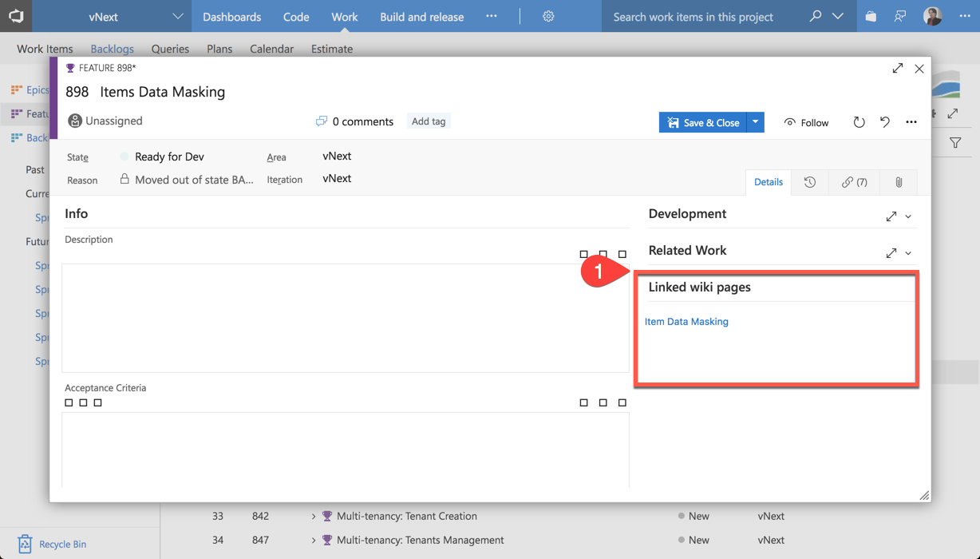This screenshot has width=980, height=559.
Task: Open the Attachments paperclip tab
Action: [899, 182]
